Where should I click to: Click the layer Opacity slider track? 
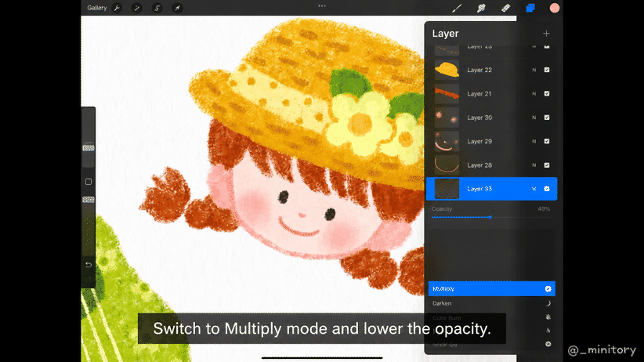tap(490, 217)
